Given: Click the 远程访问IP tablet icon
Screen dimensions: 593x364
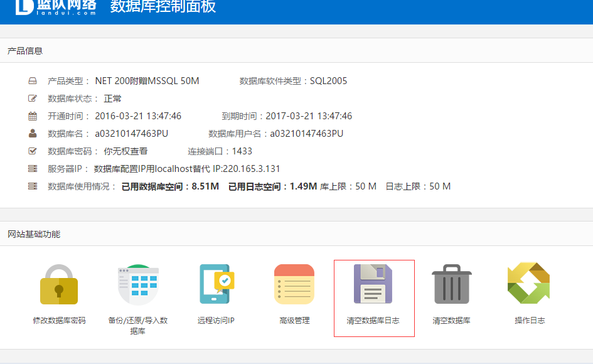Looking at the screenshot, I should (216, 285).
